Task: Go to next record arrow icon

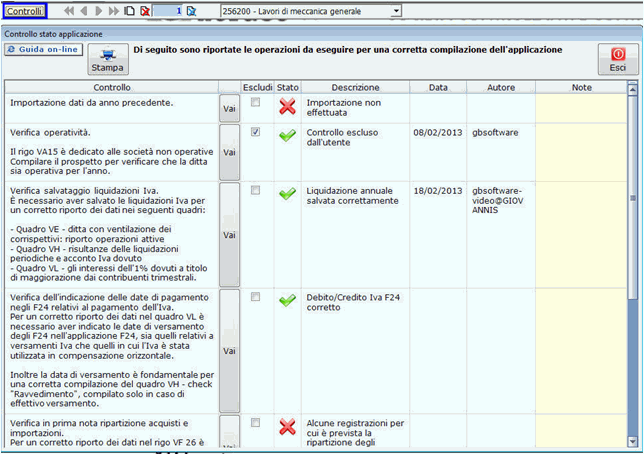Action: (99, 11)
